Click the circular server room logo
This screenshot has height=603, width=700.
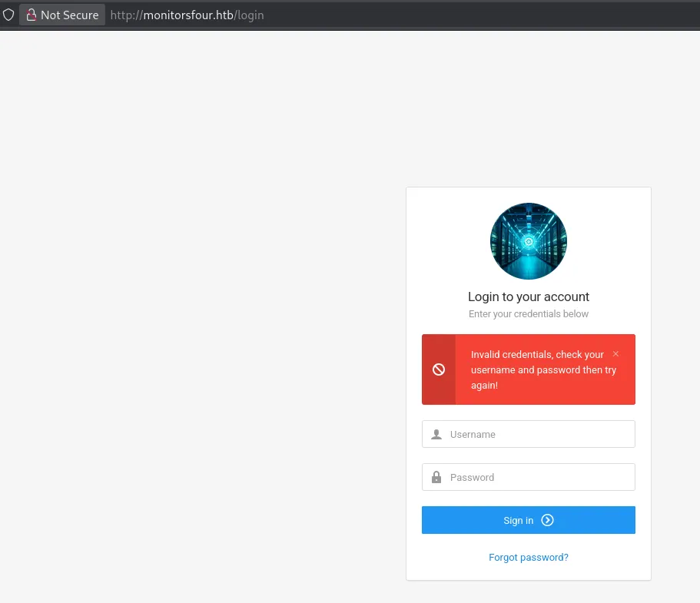pos(529,241)
